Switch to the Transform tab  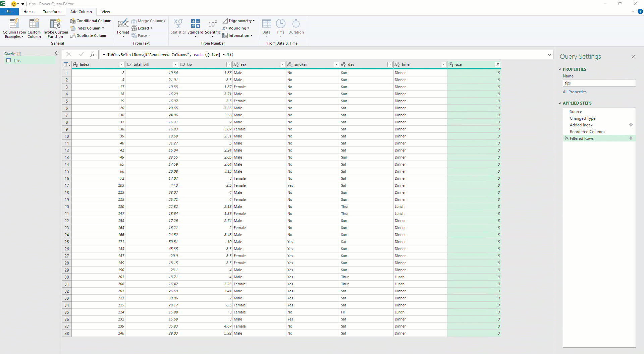[52, 12]
